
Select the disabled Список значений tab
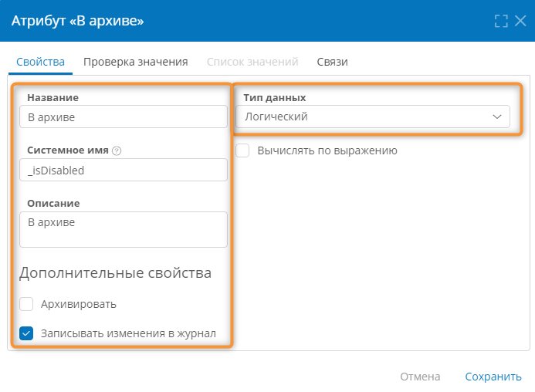[252, 62]
